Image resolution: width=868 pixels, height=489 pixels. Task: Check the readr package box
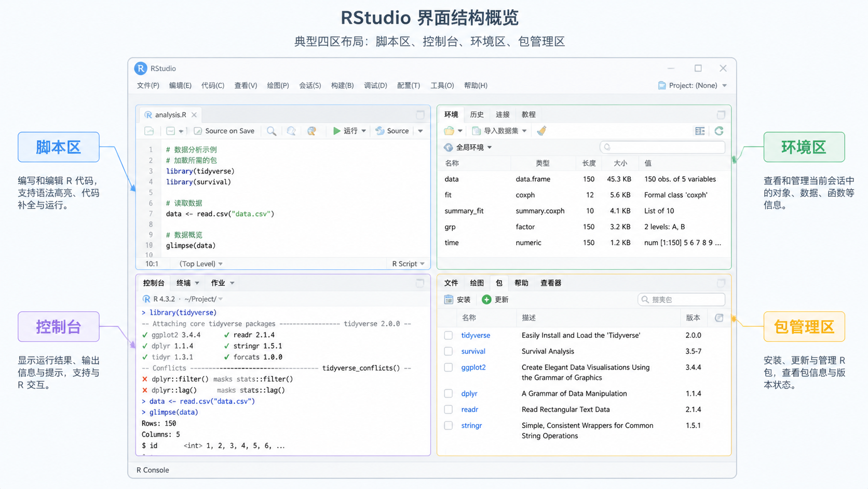click(449, 409)
